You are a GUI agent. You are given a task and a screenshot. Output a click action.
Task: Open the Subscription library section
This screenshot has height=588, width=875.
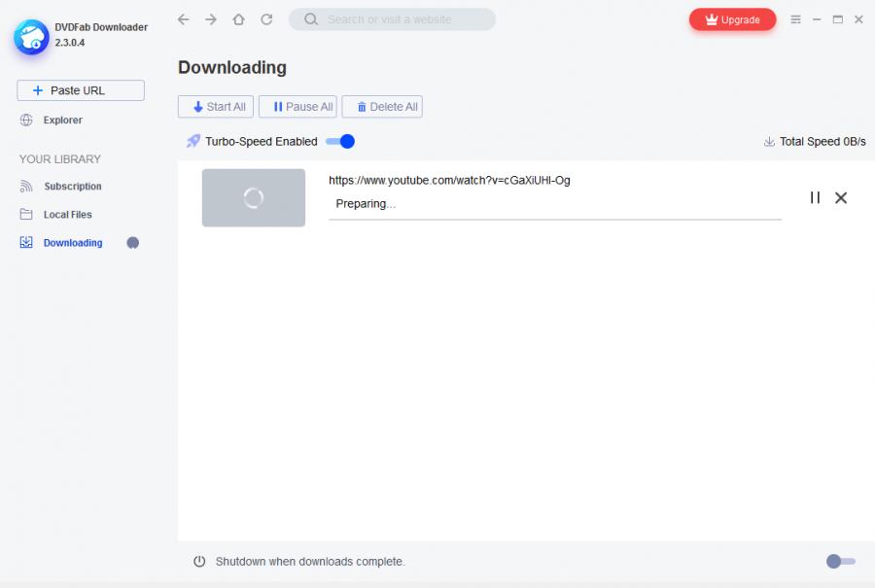[x=60, y=187]
